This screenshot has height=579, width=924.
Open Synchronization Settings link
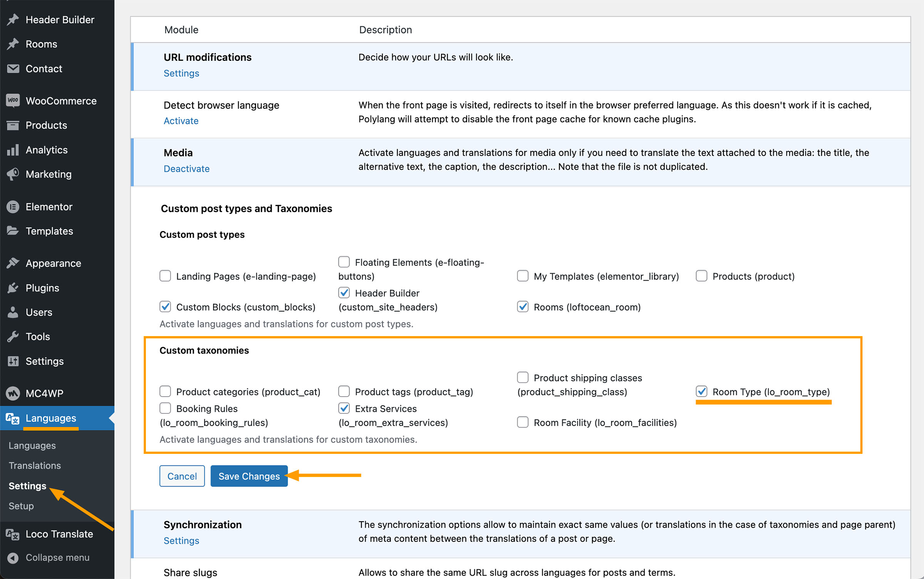[181, 541]
